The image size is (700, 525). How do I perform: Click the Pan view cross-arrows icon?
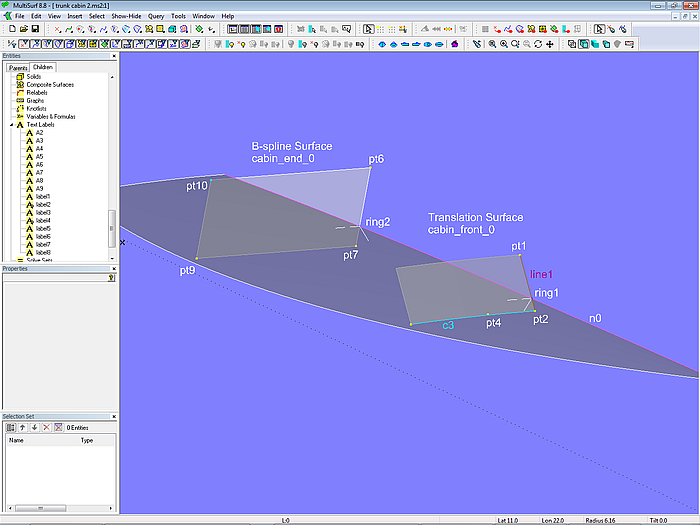550,44
